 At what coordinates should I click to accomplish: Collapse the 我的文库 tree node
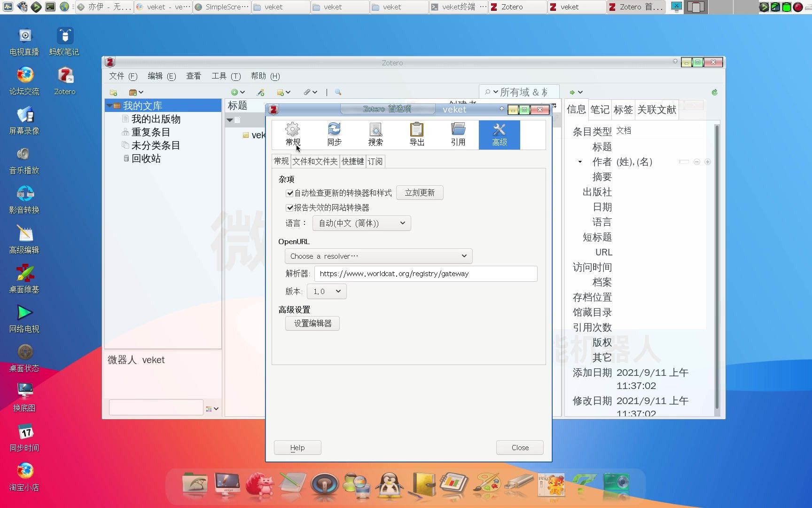tap(109, 106)
